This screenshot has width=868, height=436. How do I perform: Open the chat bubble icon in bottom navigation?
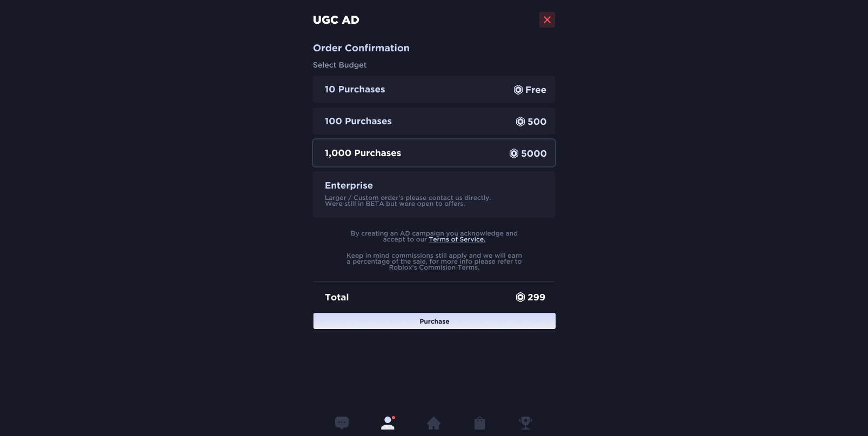[342, 422]
